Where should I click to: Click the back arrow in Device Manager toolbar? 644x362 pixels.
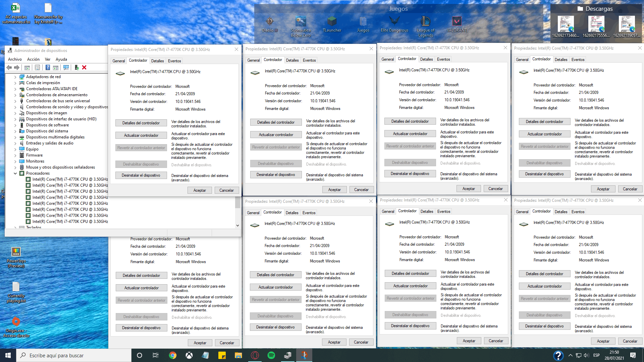[x=9, y=67]
